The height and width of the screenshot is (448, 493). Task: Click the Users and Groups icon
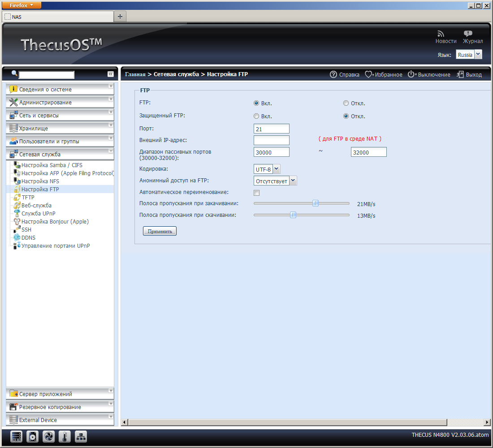click(13, 141)
